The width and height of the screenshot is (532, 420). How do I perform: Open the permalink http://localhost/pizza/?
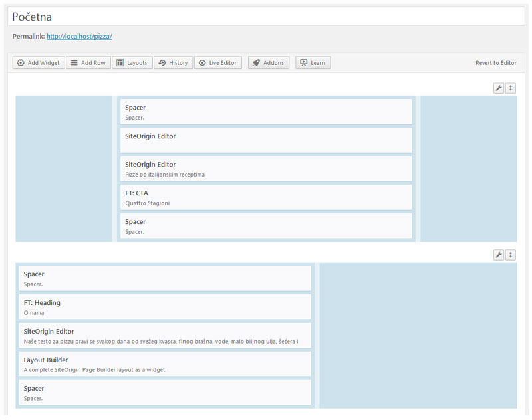[79, 37]
